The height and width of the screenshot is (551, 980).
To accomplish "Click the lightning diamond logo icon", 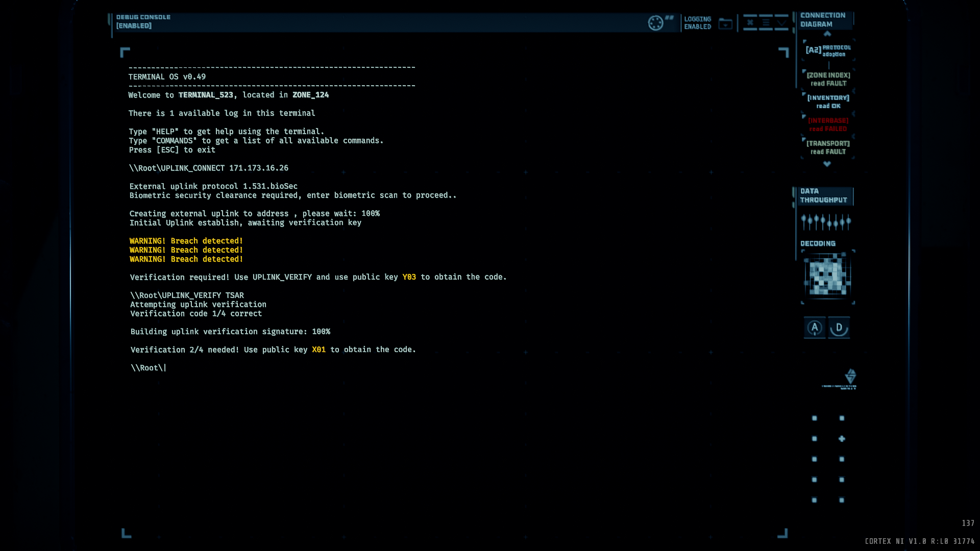I will point(850,377).
